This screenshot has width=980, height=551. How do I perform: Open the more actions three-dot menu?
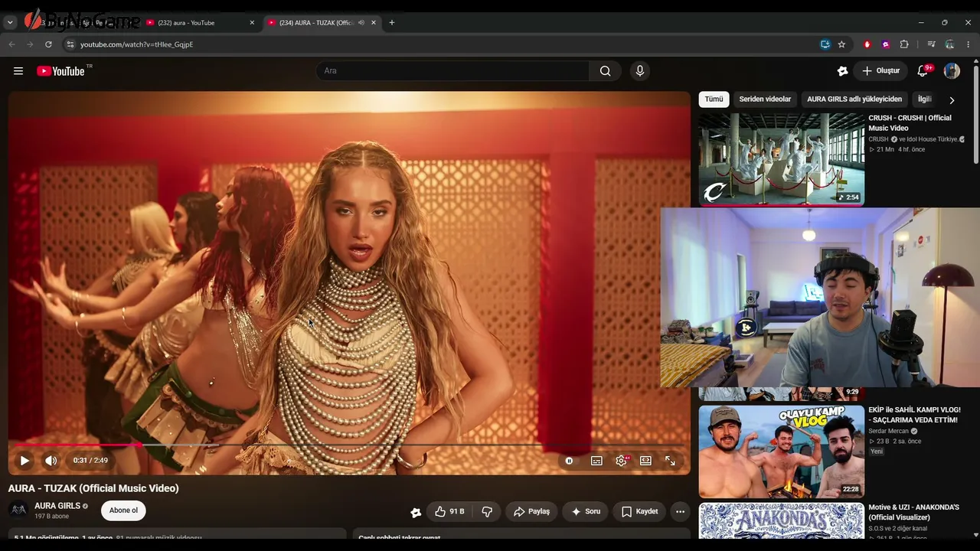pyautogui.click(x=680, y=511)
